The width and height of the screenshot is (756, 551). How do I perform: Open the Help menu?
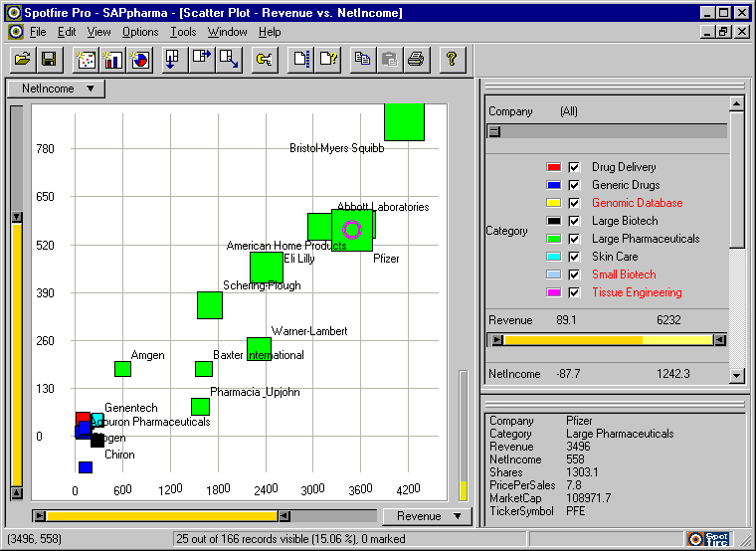point(270,32)
